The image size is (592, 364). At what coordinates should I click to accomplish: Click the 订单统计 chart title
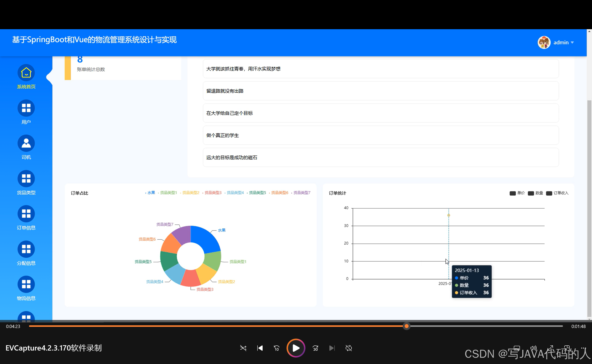(x=338, y=193)
